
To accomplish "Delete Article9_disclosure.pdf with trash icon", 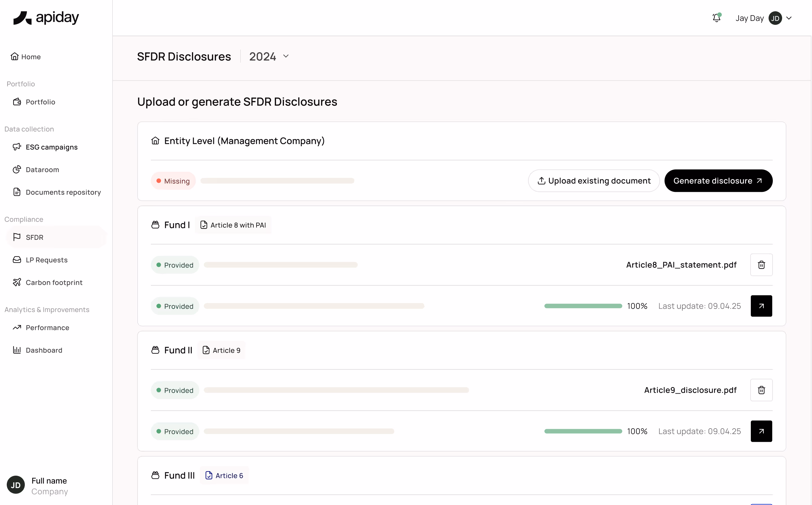I will point(761,390).
